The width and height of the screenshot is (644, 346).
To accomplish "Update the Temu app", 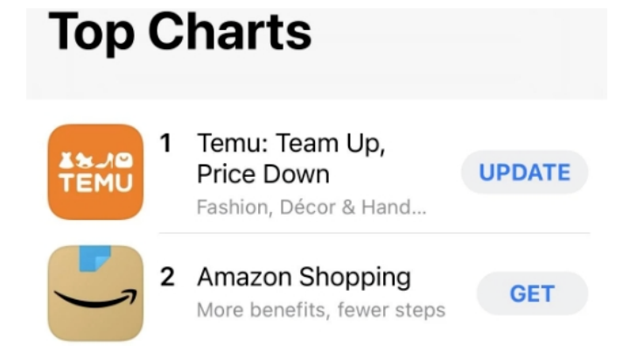I will (x=524, y=173).
